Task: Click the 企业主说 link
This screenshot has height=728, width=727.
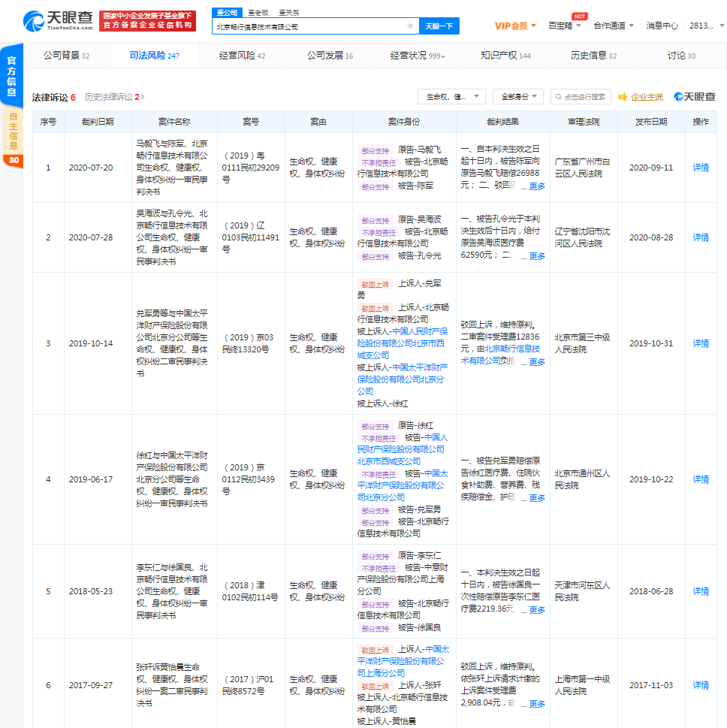Action: [647, 97]
